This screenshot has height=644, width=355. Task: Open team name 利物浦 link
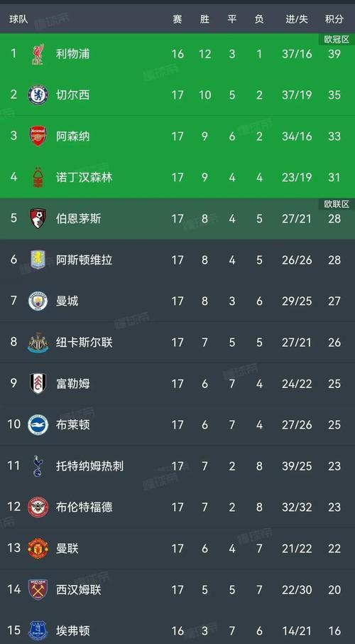[x=72, y=54]
